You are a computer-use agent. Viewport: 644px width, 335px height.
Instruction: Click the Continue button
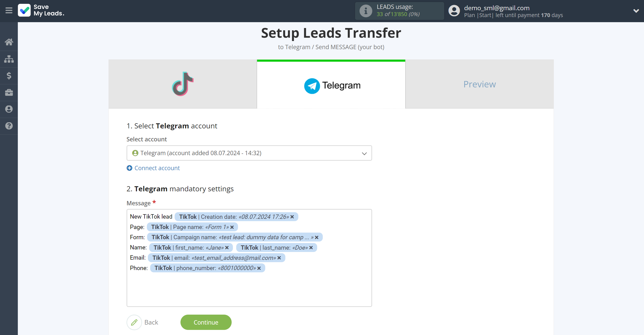(x=206, y=322)
